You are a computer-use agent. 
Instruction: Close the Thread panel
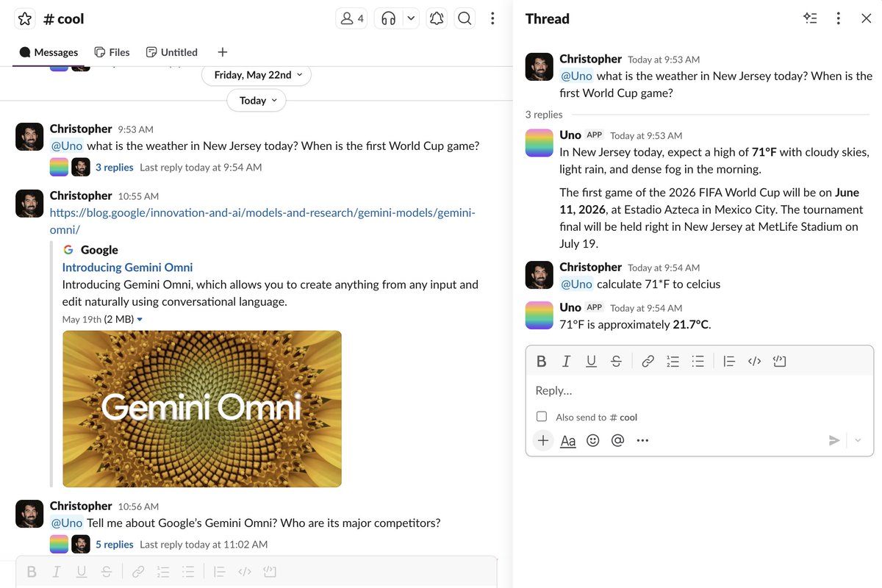[x=866, y=18]
